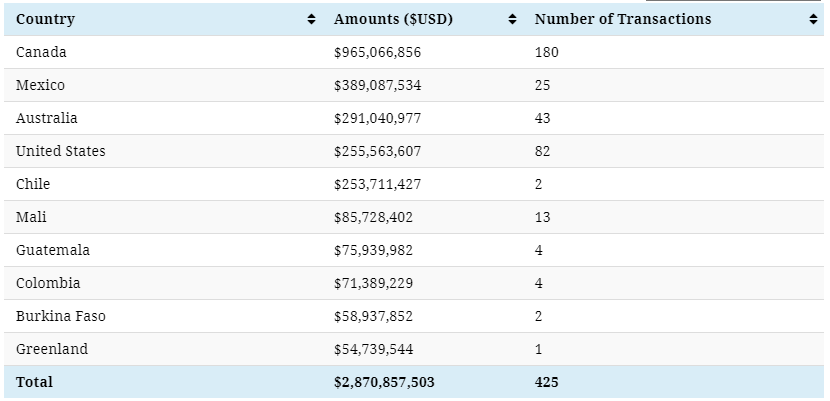Click Mali's transaction count of 13
This screenshot has height=401, width=830.
pyautogui.click(x=542, y=217)
